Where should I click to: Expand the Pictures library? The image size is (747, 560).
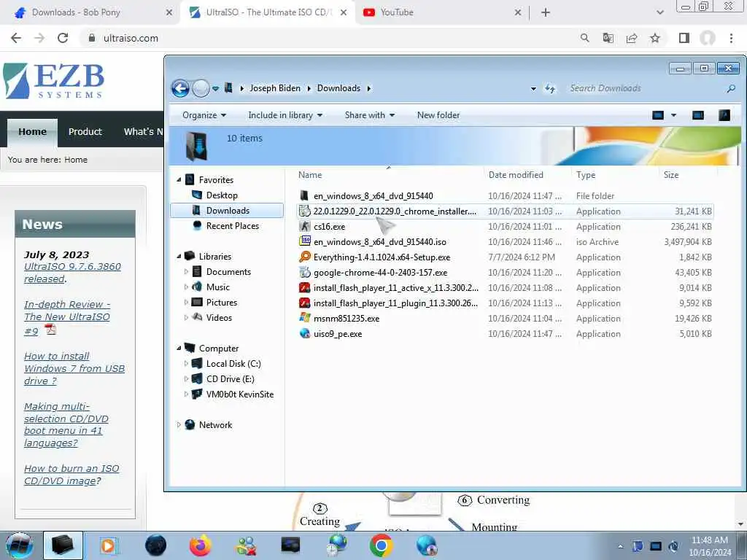coord(186,302)
